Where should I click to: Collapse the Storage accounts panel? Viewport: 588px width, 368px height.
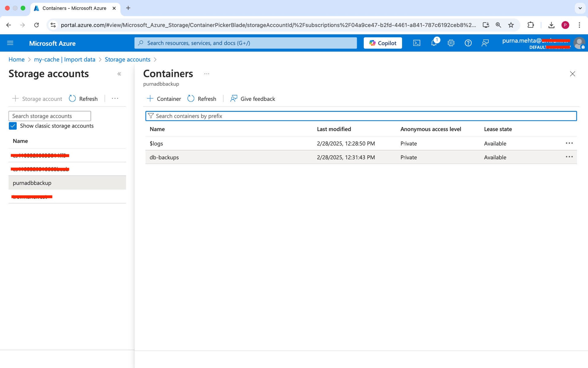(119, 74)
